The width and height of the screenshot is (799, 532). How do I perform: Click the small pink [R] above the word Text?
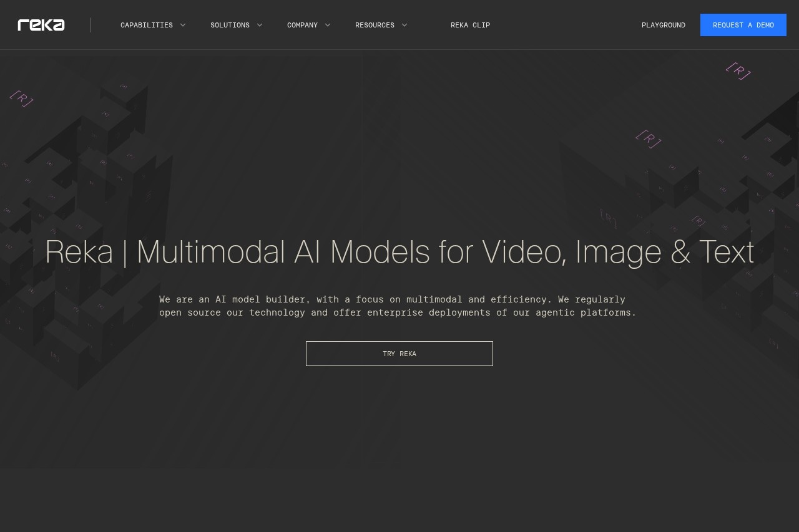tap(699, 221)
